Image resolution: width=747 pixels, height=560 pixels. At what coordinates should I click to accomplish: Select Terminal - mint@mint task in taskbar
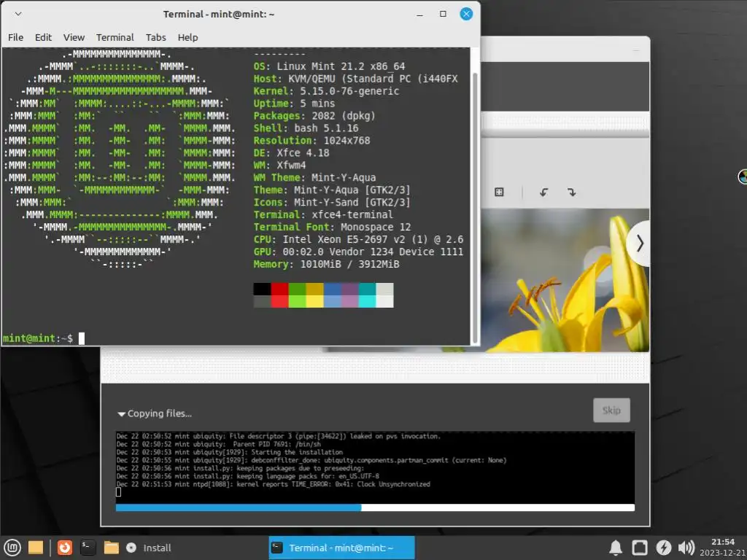pos(341,548)
